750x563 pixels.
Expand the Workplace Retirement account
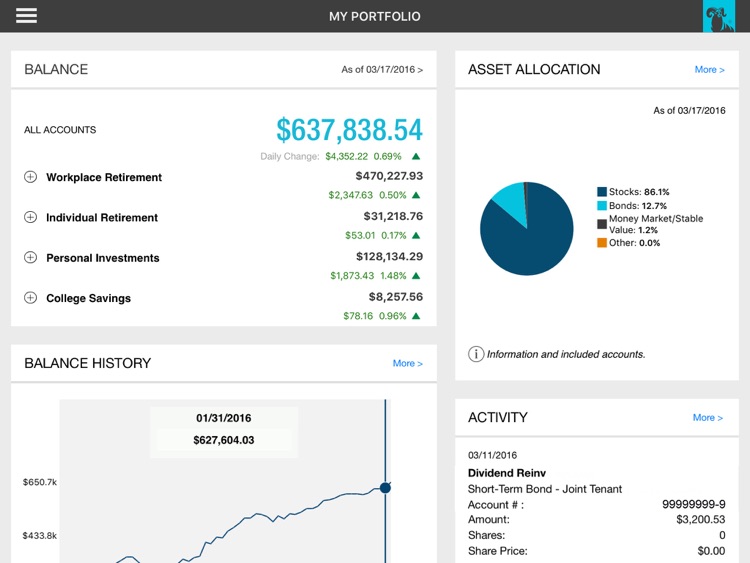(x=30, y=177)
